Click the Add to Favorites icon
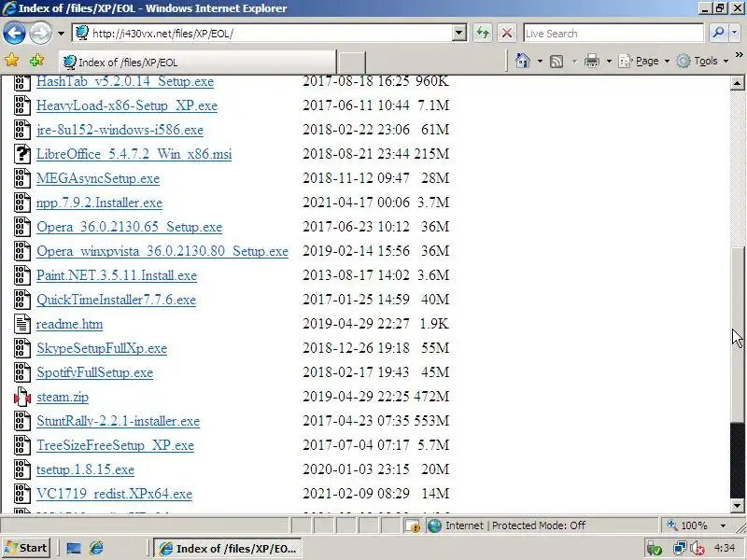This screenshot has height=560, width=747. pos(36,61)
